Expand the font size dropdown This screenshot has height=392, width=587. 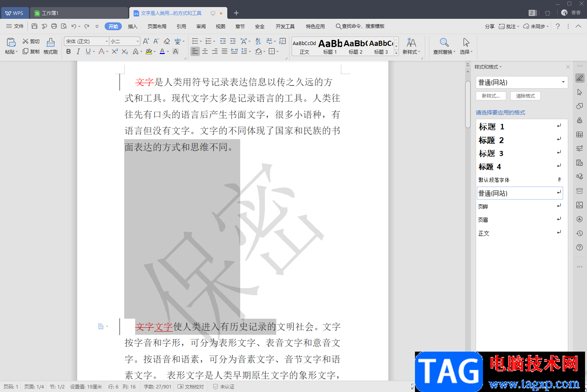138,41
